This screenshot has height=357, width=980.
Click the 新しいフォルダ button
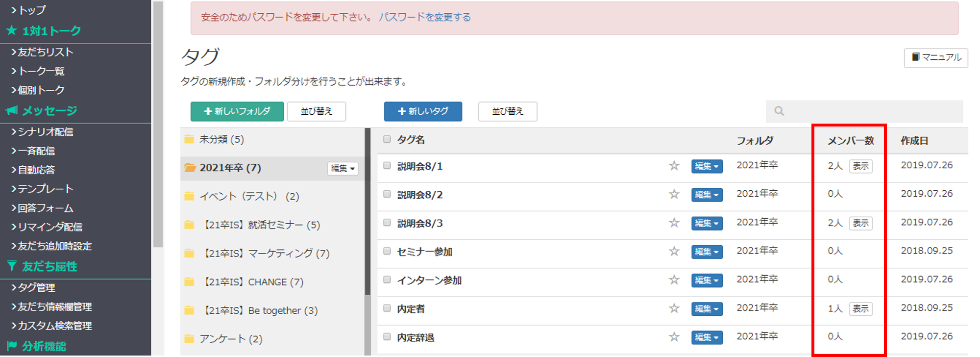click(x=237, y=111)
